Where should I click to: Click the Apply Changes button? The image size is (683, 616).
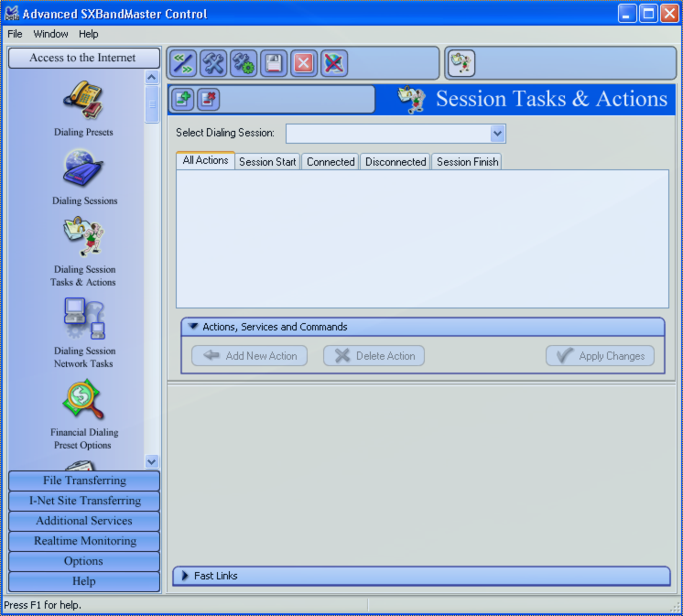(600, 356)
